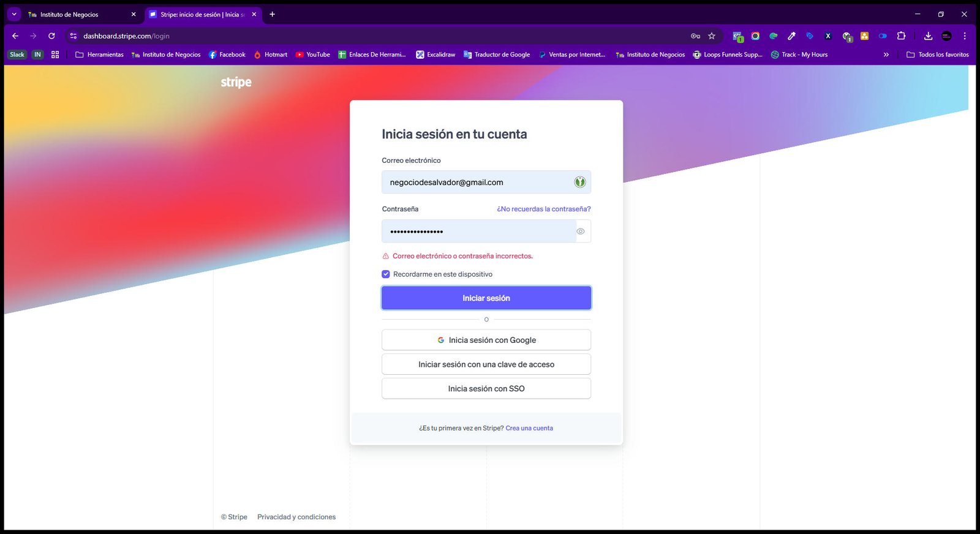
Task: Open the Excalidraw bookmark
Action: point(435,55)
